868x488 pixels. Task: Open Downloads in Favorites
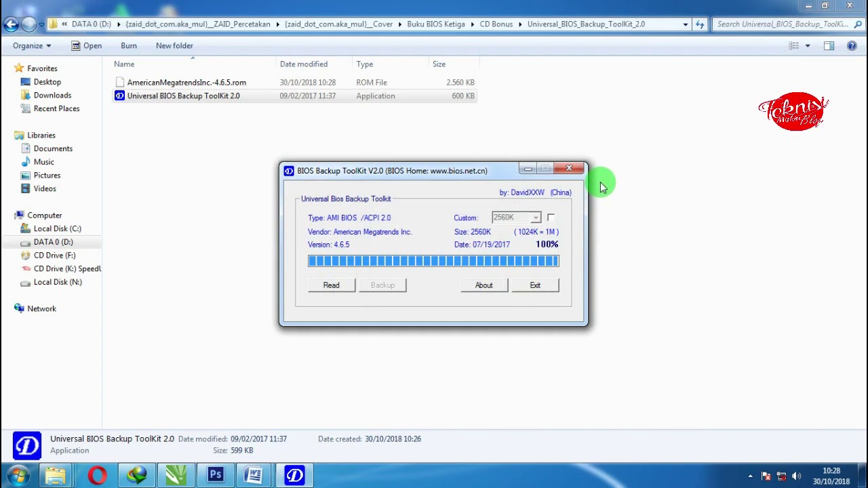[x=52, y=96]
